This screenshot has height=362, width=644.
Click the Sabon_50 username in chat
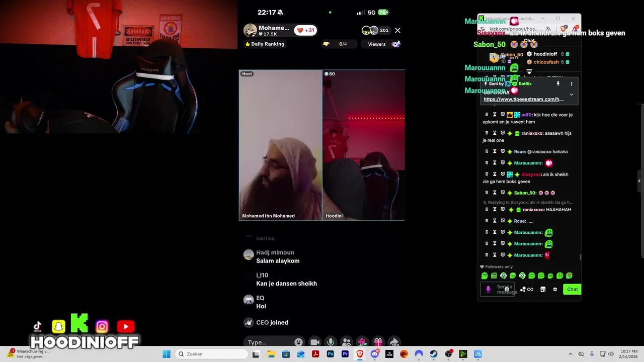click(x=525, y=193)
